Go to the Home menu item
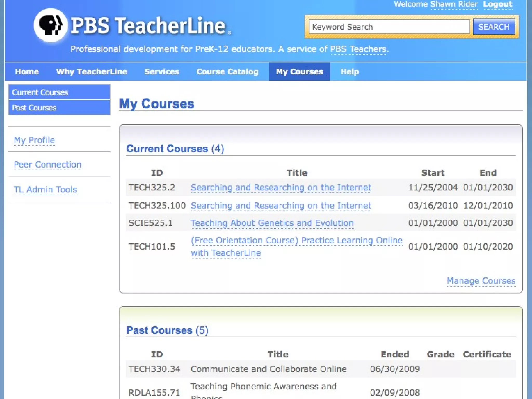This screenshot has width=532, height=399. tap(27, 72)
